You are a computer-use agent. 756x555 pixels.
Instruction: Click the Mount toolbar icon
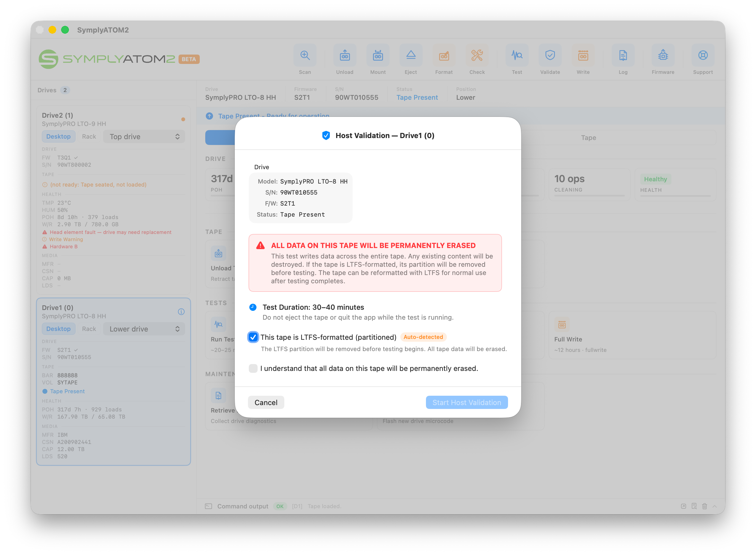click(378, 55)
